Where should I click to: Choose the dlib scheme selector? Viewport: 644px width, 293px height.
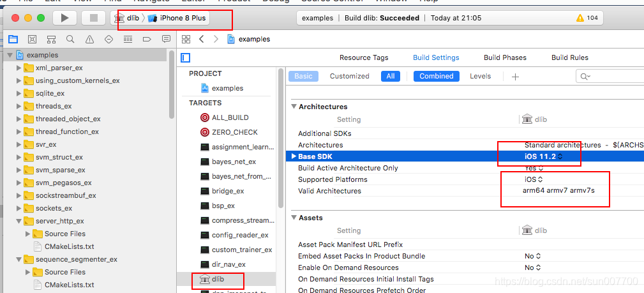tap(127, 18)
